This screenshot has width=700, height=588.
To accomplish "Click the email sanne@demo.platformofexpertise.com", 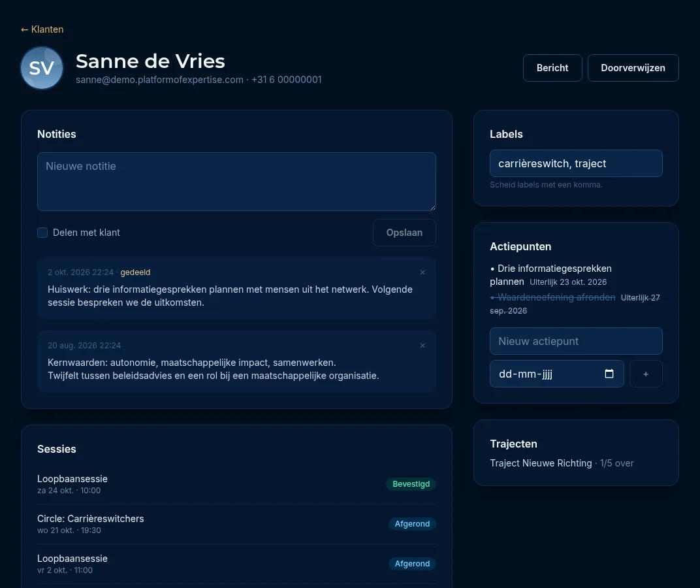I will [x=159, y=80].
